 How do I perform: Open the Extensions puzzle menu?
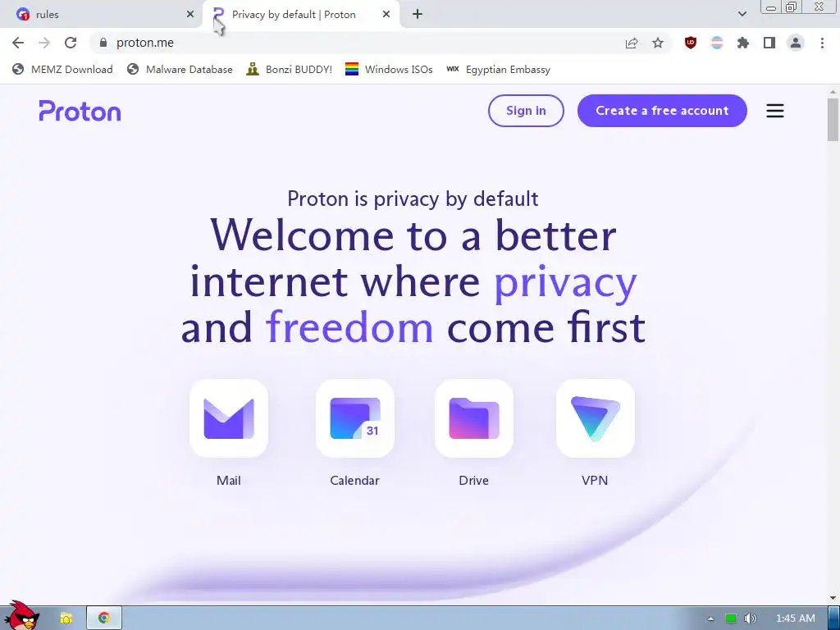742,43
